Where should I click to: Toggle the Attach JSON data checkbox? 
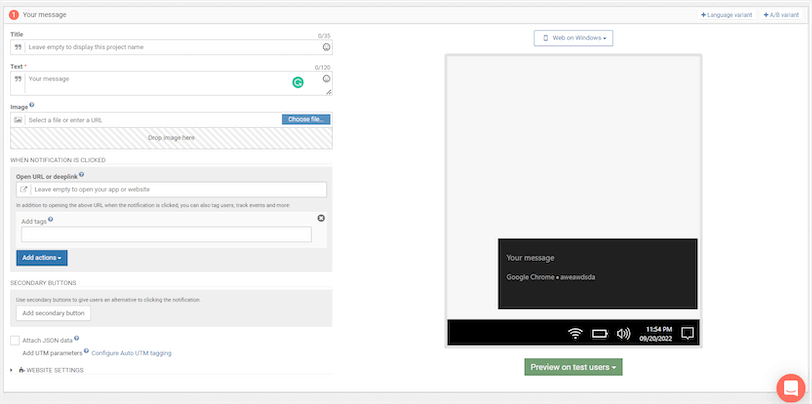coord(15,341)
